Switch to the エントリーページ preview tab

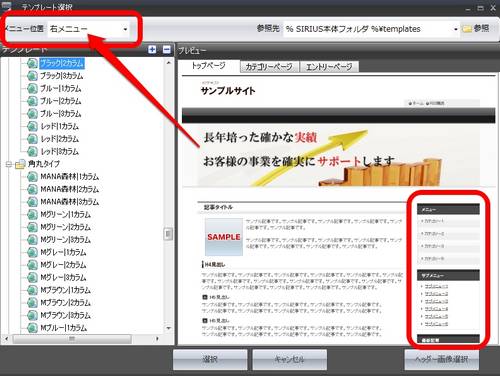tap(329, 67)
